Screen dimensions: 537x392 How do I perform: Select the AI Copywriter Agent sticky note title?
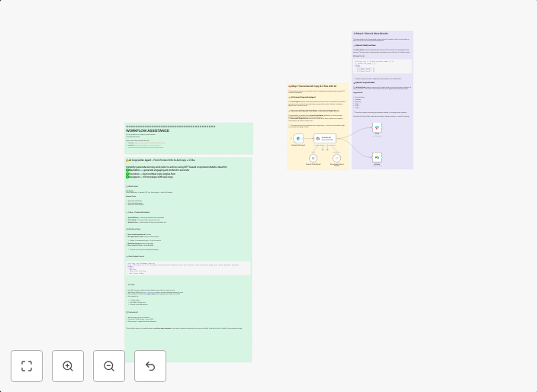click(160, 160)
